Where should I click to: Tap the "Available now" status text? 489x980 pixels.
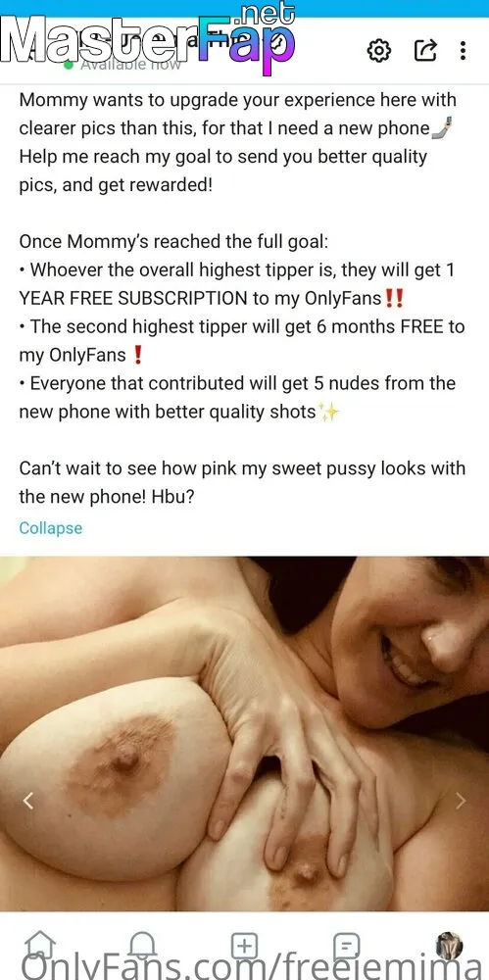tap(130, 64)
